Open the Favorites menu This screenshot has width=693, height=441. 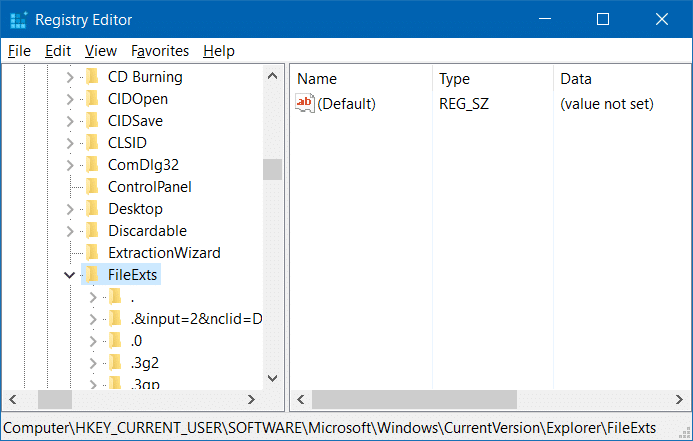point(160,51)
